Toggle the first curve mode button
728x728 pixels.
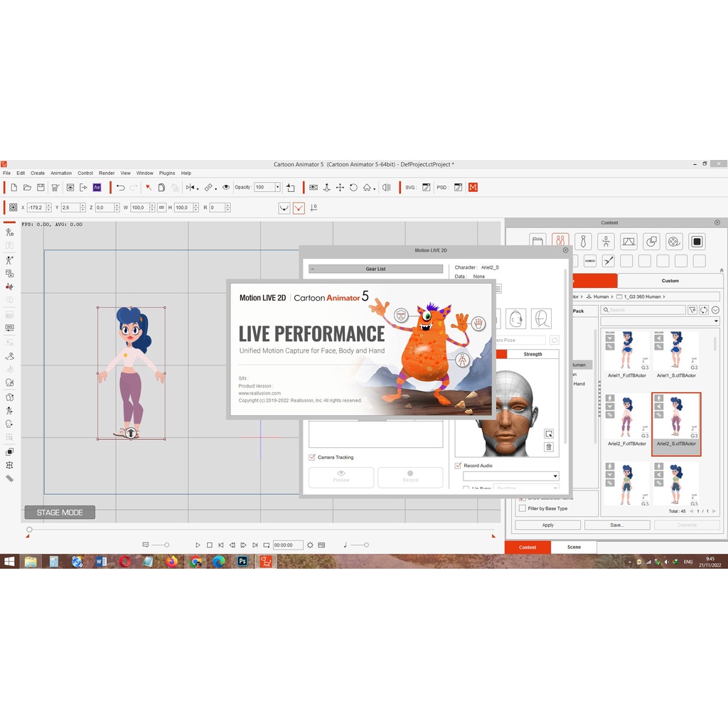tap(284, 208)
